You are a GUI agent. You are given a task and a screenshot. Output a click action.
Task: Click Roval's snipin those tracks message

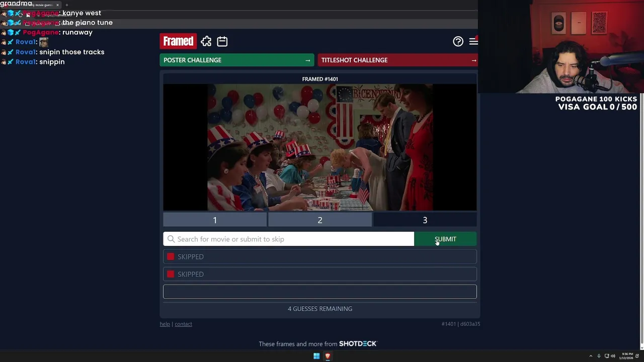click(x=53, y=52)
